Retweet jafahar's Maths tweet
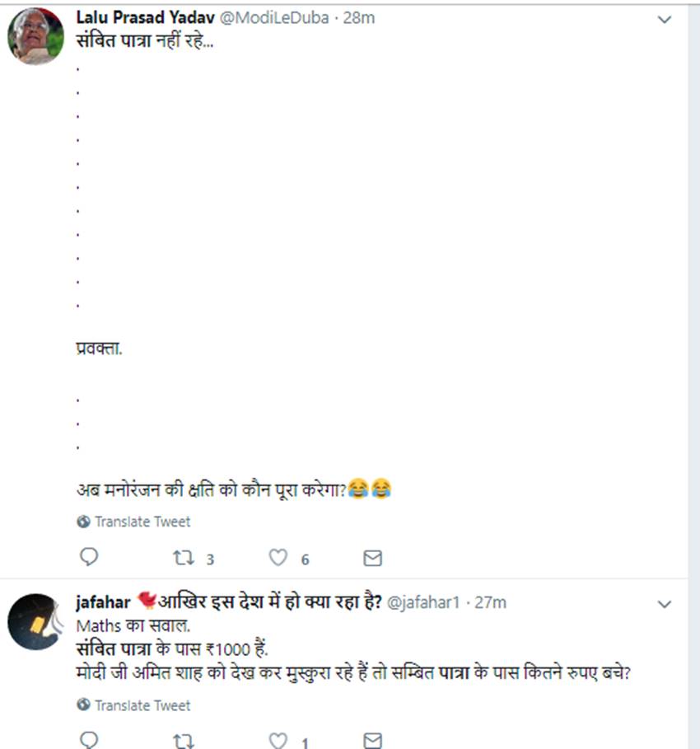700x749 pixels. pos(184,739)
